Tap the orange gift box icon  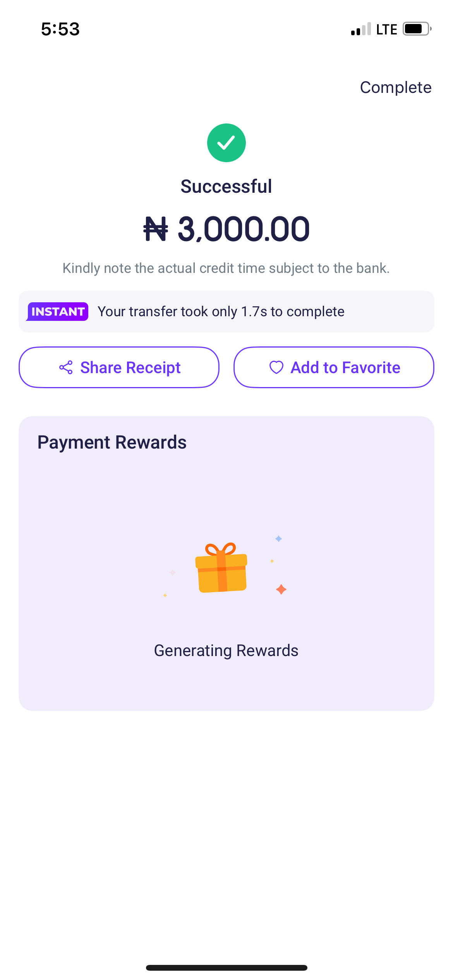click(x=221, y=568)
